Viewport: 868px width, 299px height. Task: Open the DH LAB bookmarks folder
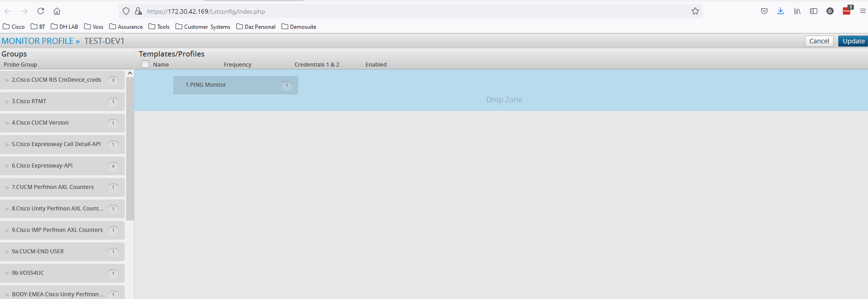pyautogui.click(x=64, y=27)
